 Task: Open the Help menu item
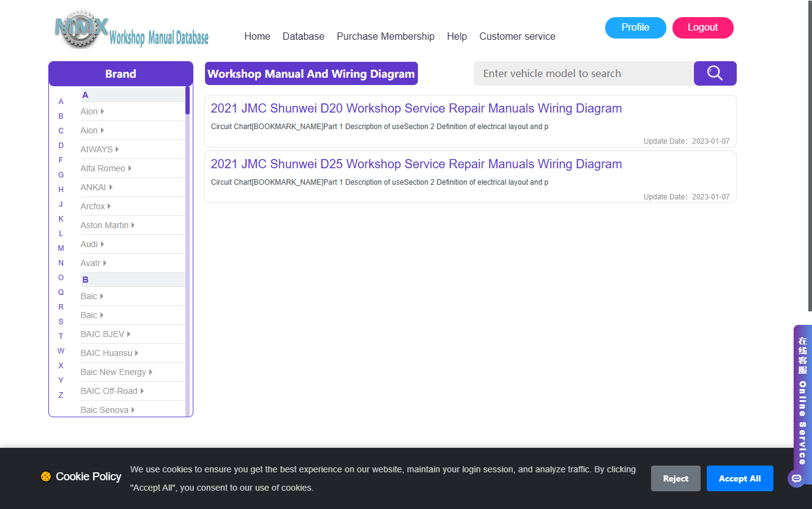click(457, 36)
